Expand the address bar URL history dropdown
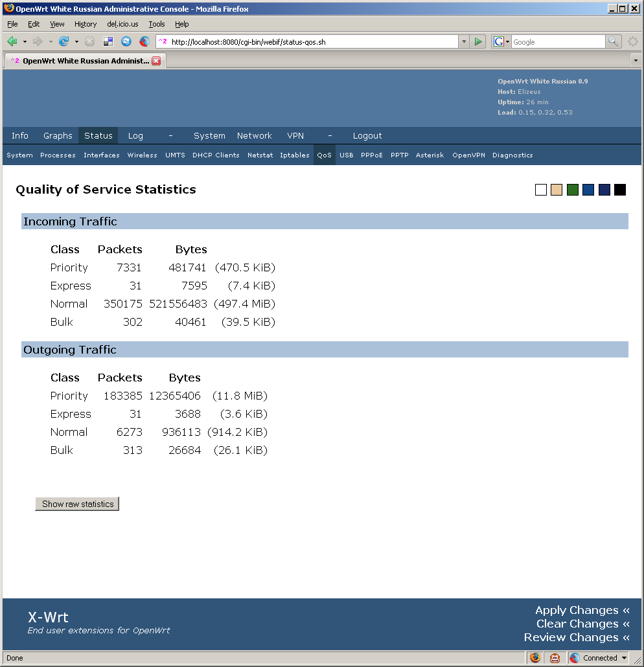The image size is (644, 667). [x=464, y=41]
